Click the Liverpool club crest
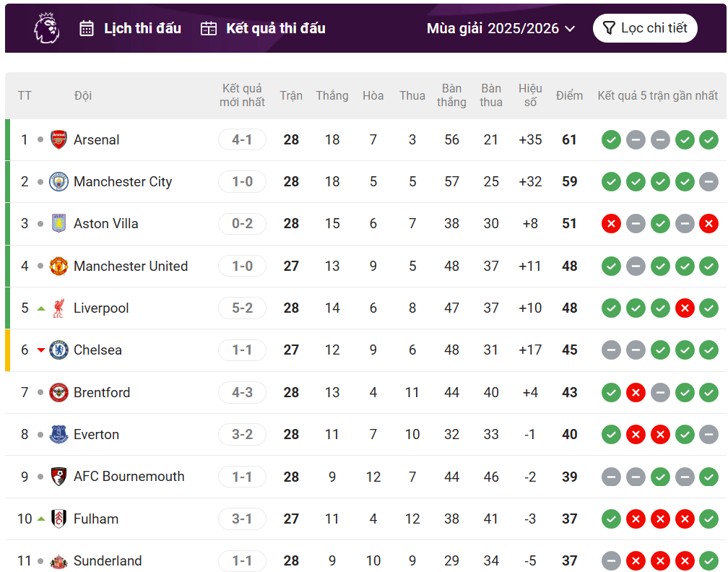 pyautogui.click(x=58, y=308)
